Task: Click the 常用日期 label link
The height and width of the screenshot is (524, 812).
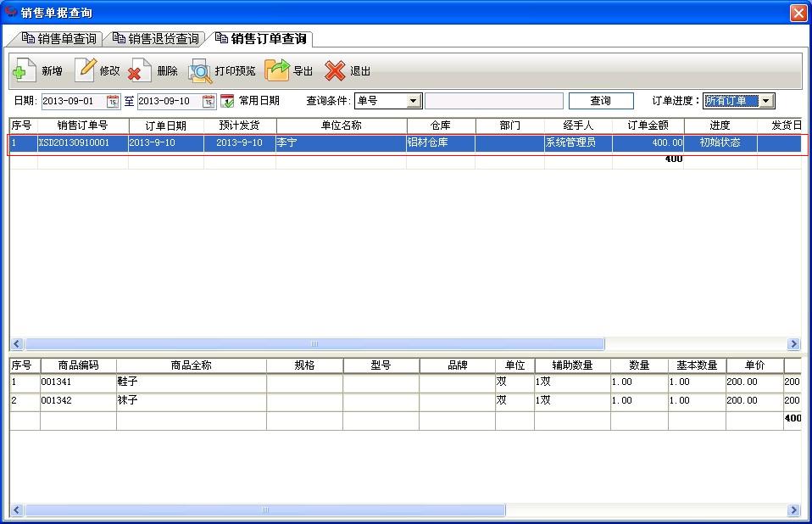Action: pyautogui.click(x=259, y=100)
